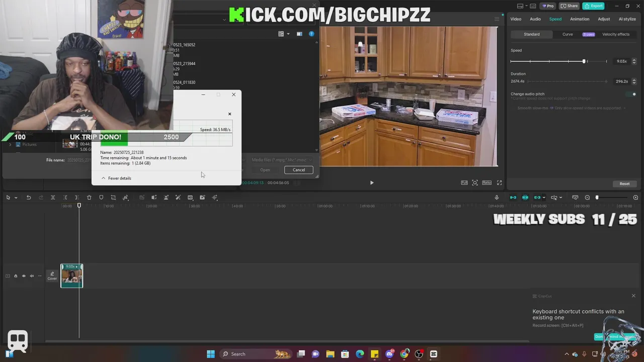Click the HD enhance quality icon
644x362 pixels.
(x=190, y=198)
